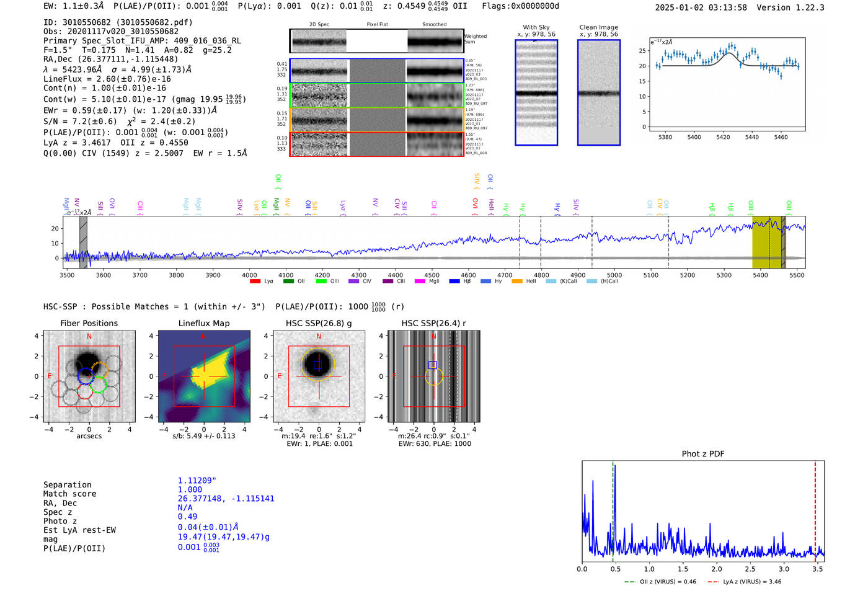Screen dimensions: 868x591
Task: Click the Separation value 1.11209"
Action: pyautogui.click(x=197, y=481)
